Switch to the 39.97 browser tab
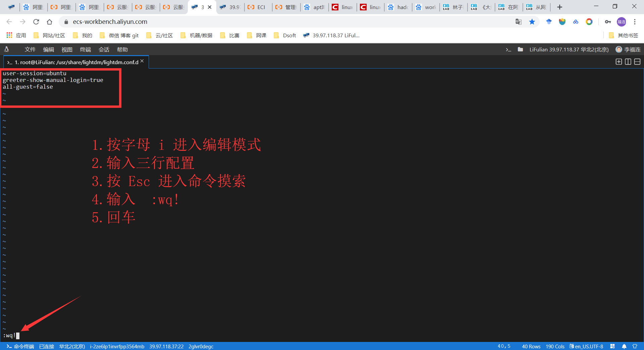 point(230,7)
